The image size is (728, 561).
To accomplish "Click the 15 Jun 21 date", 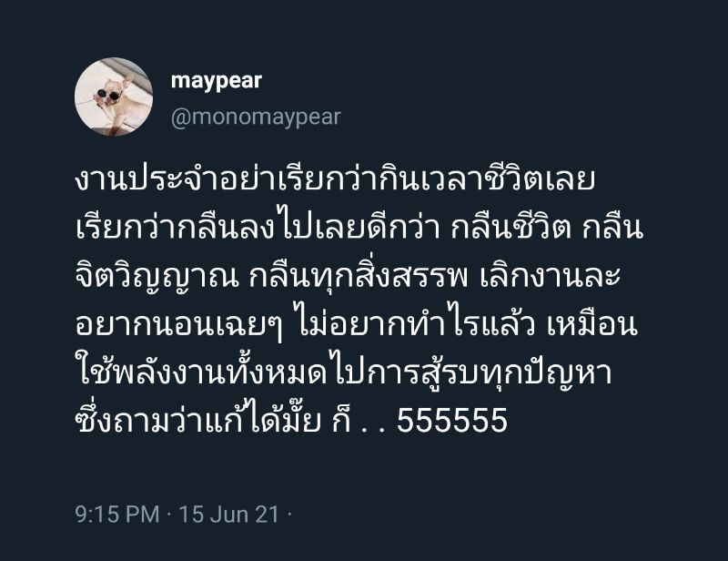I will pyautogui.click(x=229, y=514).
